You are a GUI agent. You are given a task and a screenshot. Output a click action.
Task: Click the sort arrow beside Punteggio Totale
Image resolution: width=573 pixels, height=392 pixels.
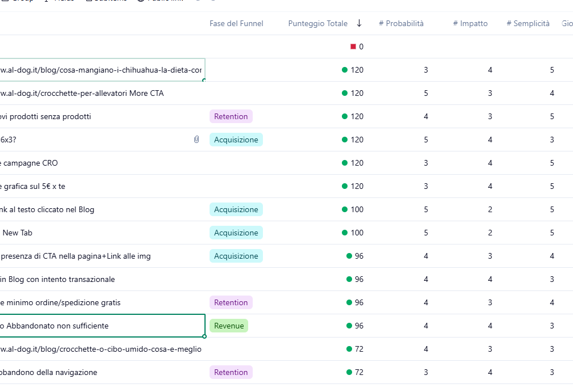pyautogui.click(x=359, y=23)
